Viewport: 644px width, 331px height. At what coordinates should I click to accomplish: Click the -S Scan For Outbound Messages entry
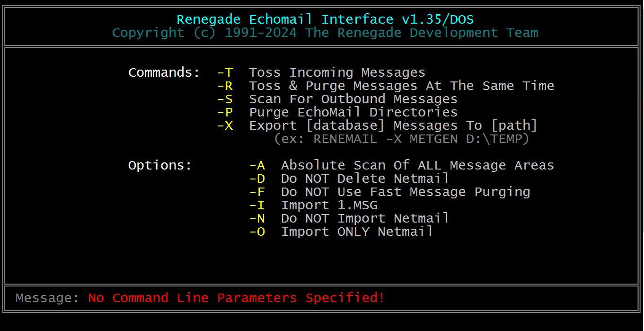click(x=337, y=99)
